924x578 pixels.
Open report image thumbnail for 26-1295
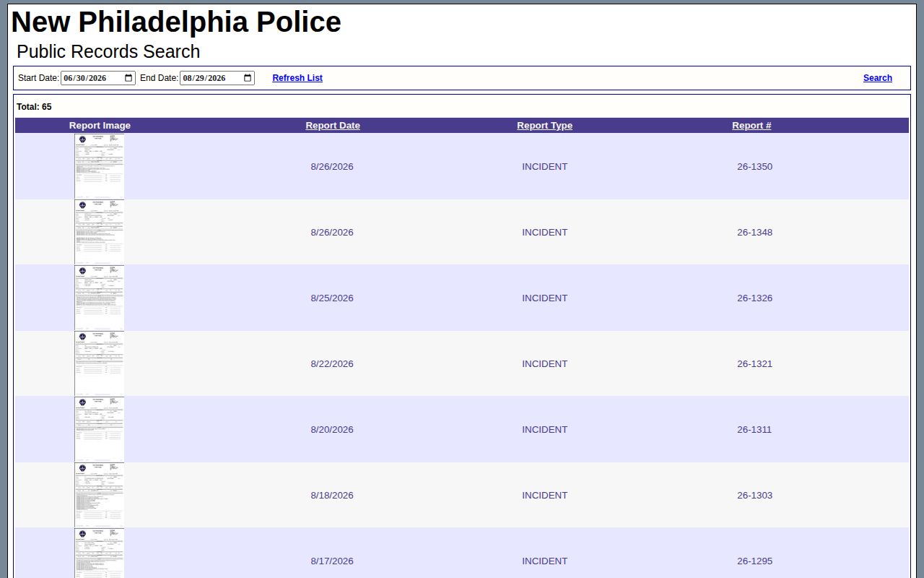[100, 553]
